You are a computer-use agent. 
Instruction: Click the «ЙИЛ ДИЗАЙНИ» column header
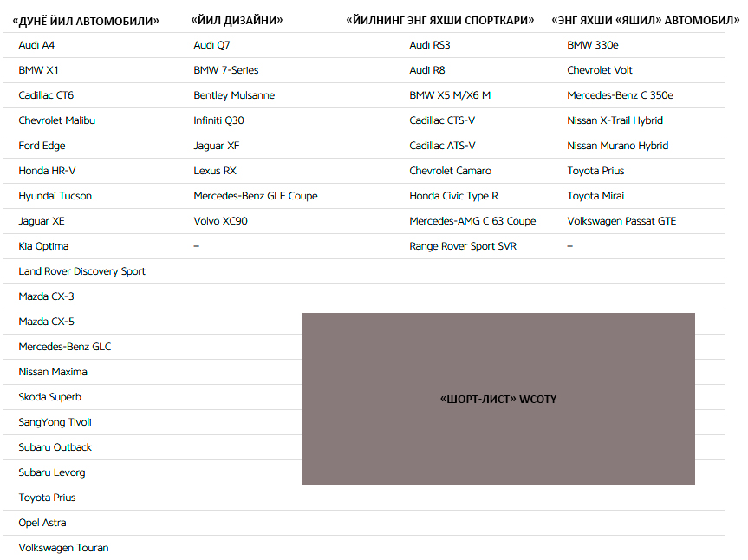click(x=237, y=21)
